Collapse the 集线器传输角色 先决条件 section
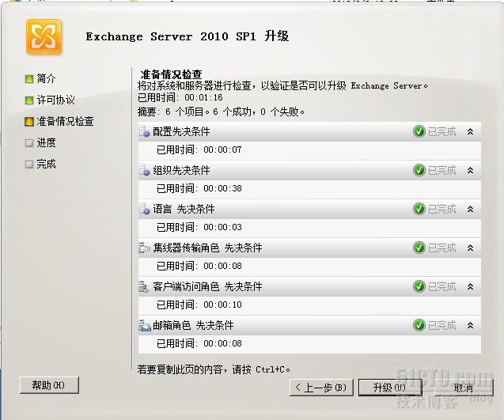Image resolution: width=504 pixels, height=420 pixels. coord(470,248)
